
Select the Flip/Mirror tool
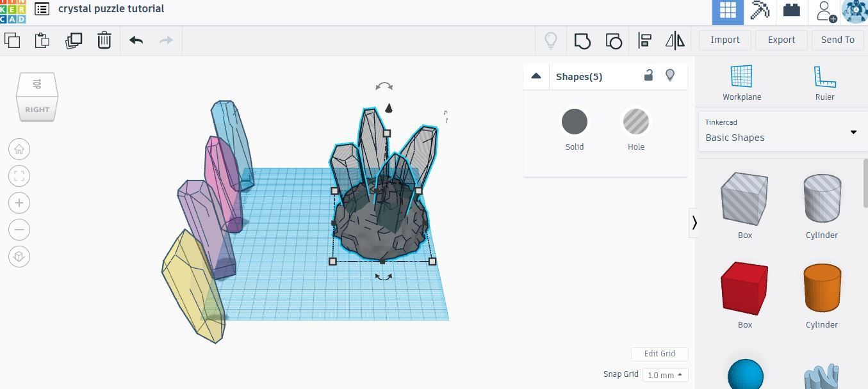675,40
